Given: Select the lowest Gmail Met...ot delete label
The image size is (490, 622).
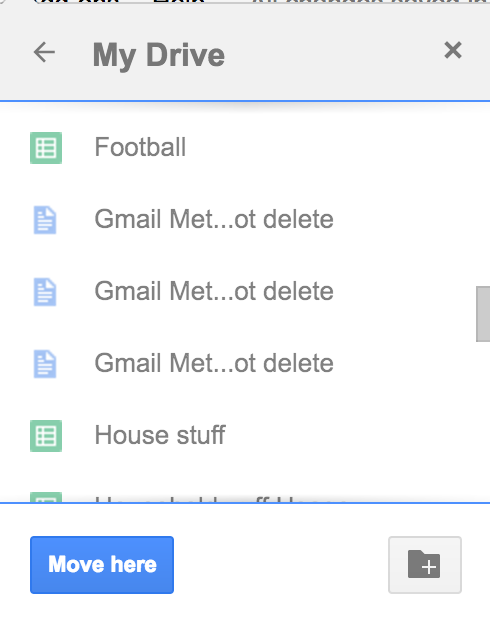Looking at the screenshot, I should point(214,363).
